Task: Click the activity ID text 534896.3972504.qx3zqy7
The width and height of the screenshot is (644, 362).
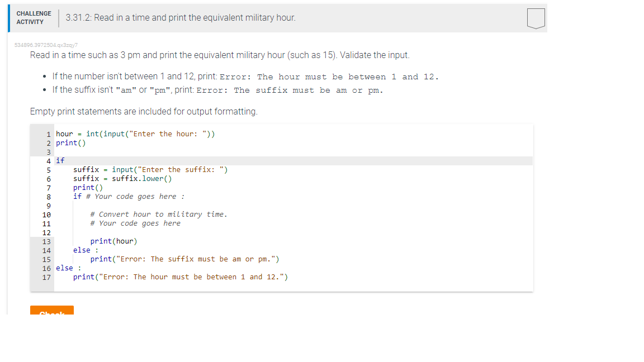Action: pos(45,45)
